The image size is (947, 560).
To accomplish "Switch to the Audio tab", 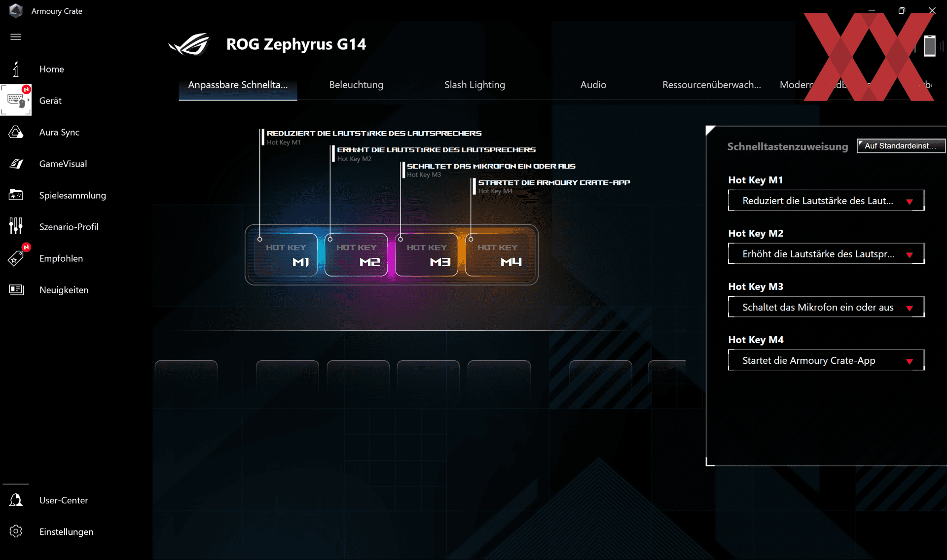I will tap(593, 85).
